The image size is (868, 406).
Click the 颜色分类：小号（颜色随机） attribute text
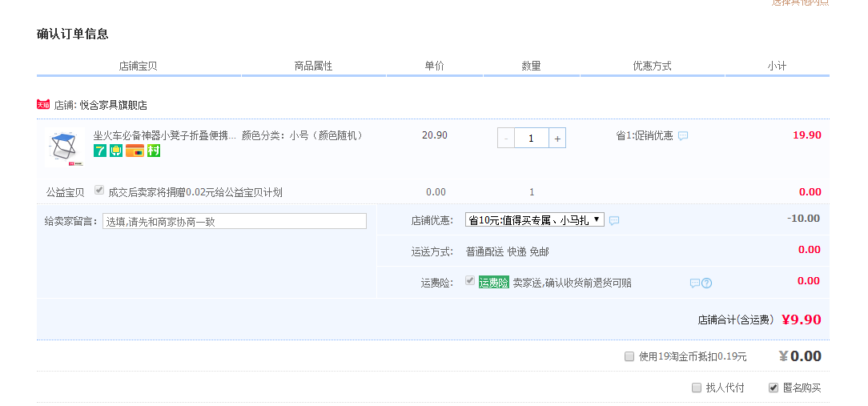tap(304, 135)
